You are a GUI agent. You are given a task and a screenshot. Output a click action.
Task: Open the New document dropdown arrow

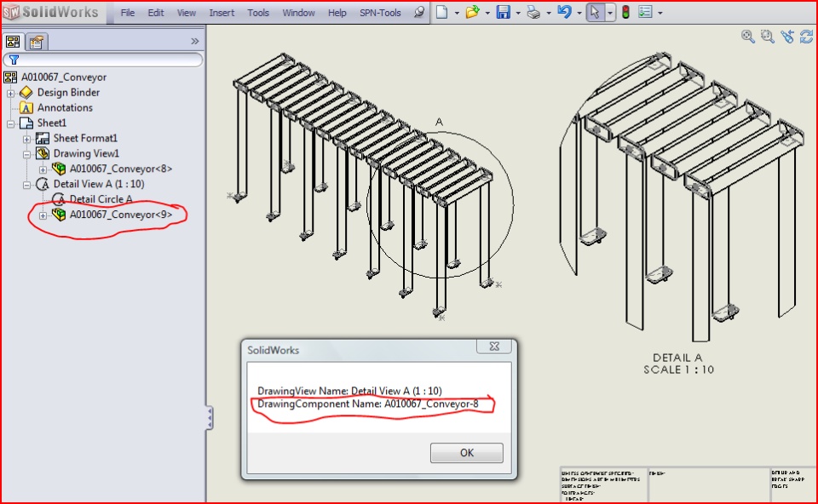point(457,13)
